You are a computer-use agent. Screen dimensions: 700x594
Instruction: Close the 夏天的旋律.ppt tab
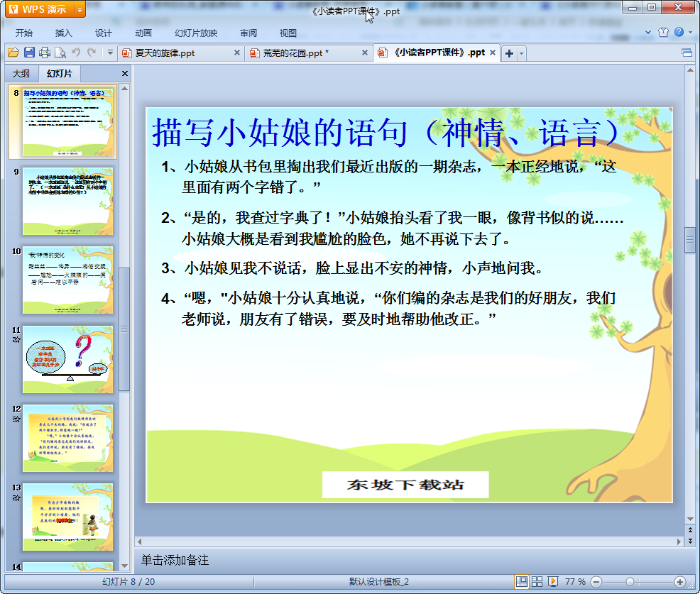(x=237, y=53)
